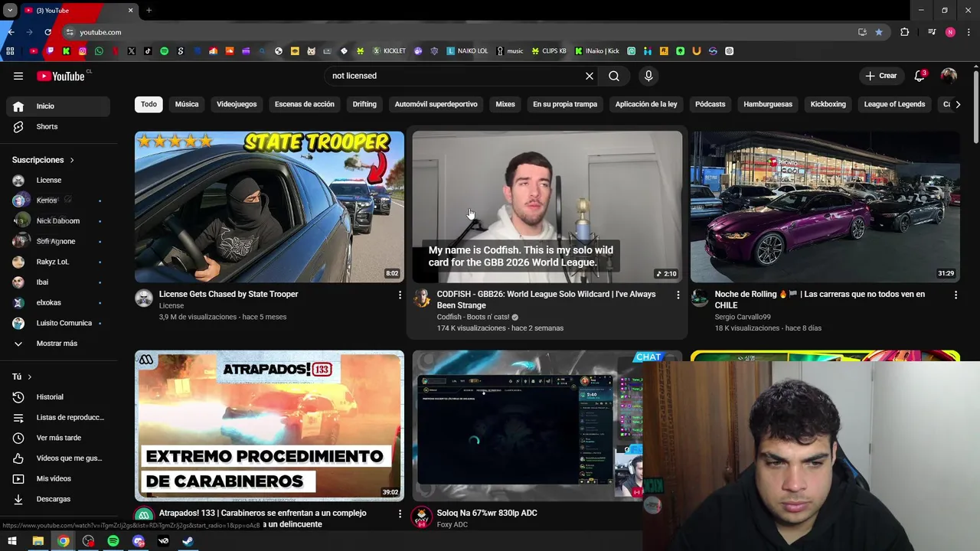This screenshot has width=980, height=551.
Task: Go to Inicio in the sidebar
Action: pyautogui.click(x=58, y=106)
